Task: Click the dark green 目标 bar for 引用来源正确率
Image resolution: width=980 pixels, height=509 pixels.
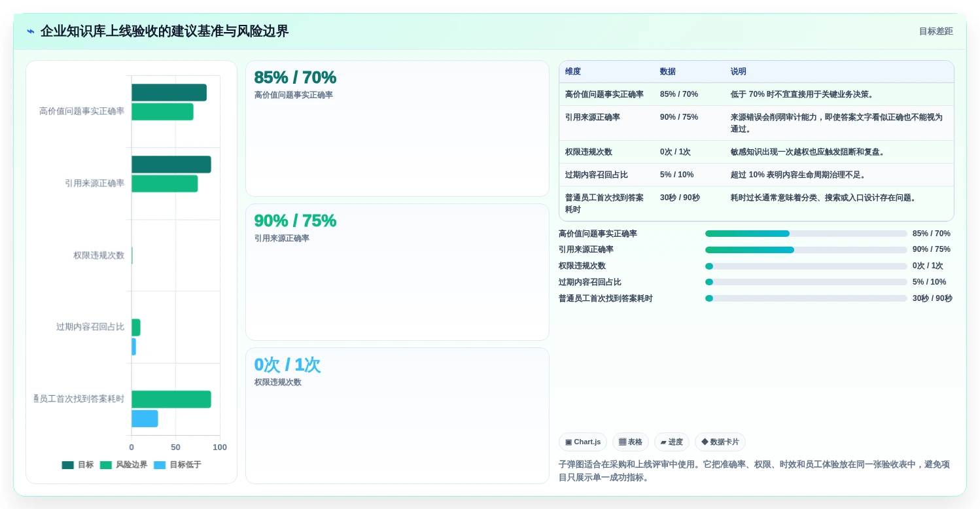Action: click(171, 164)
